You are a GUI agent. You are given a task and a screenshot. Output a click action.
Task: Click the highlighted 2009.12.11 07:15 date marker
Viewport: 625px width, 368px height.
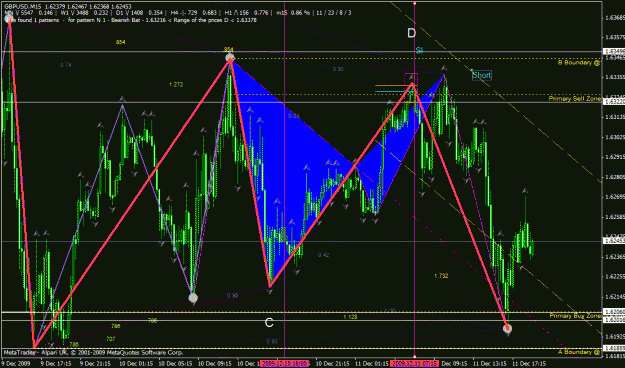coord(415,364)
